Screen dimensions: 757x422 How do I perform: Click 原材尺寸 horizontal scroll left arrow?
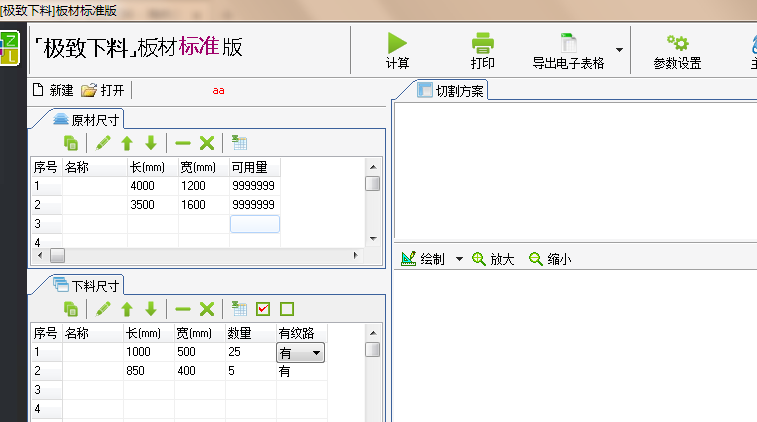point(40,255)
